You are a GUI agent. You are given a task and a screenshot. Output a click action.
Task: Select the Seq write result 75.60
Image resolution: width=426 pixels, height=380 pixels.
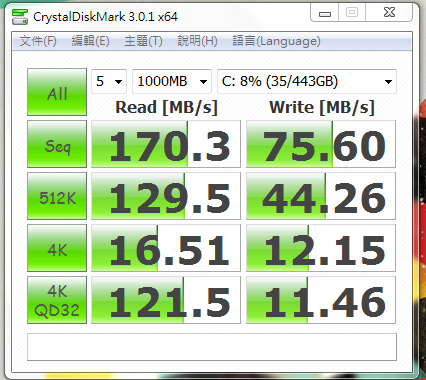point(321,144)
